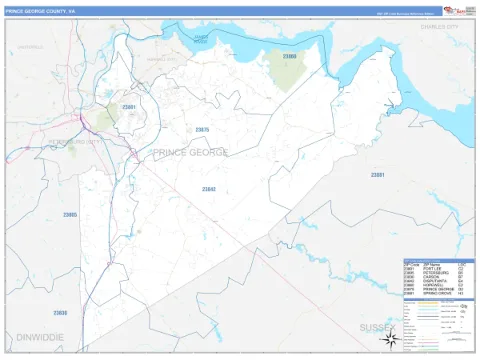Image resolution: width=480 pixels, height=360 pixels.
Task: Click the large 'PRINCE GEORGE' county label
Action: point(190,153)
